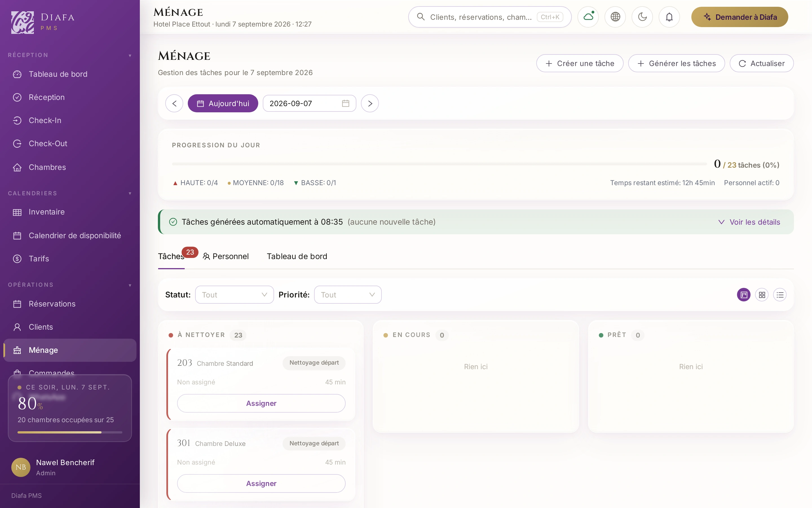Viewport: 812px width, 508px height.
Task: Open notifications bell icon
Action: point(669,17)
